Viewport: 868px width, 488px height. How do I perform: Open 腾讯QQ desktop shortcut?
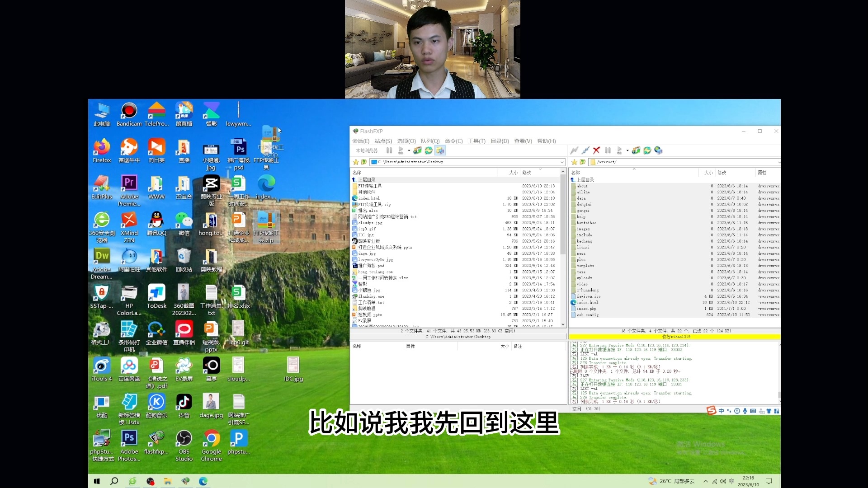tap(156, 224)
